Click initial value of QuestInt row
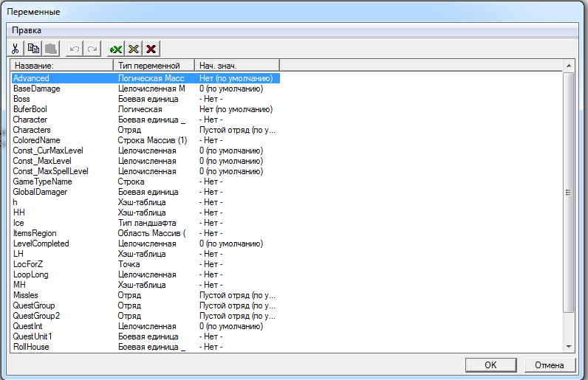The image size is (588, 380). point(231,326)
